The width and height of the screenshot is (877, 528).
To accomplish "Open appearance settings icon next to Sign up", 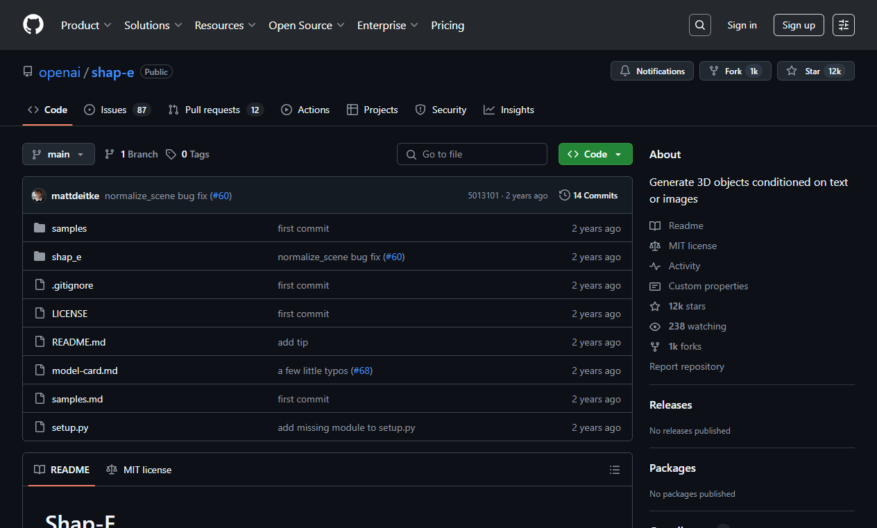I will pos(843,25).
